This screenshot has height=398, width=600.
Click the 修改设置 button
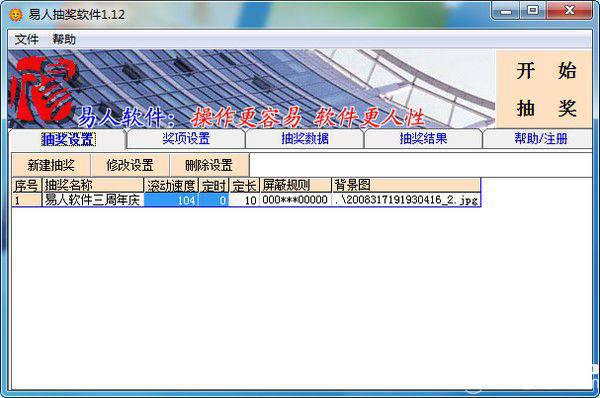coord(130,165)
